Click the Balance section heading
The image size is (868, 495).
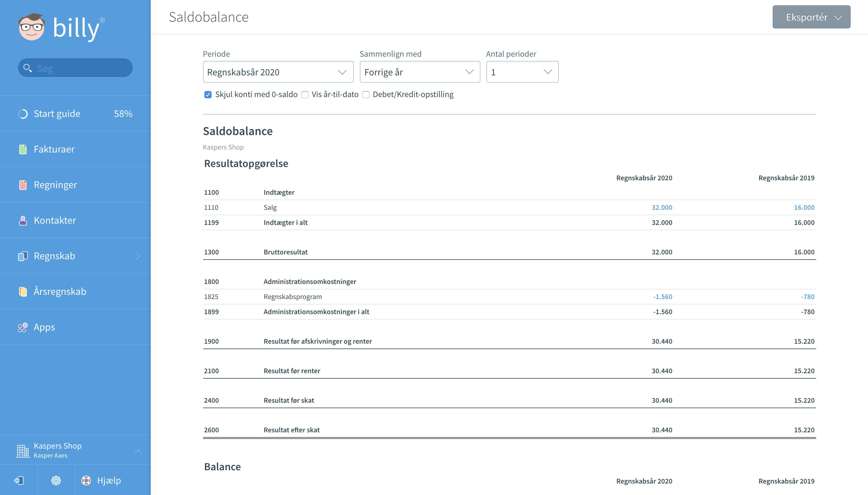tap(222, 467)
